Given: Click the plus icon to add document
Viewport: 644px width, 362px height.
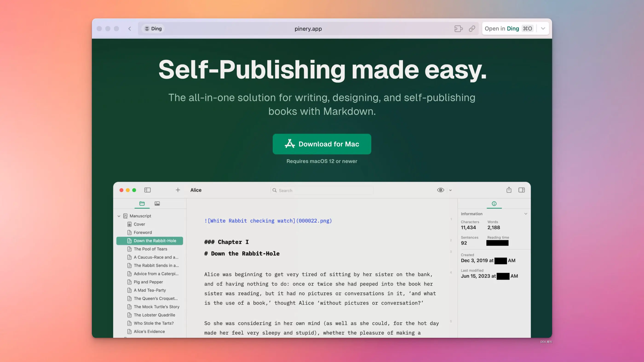Looking at the screenshot, I should click(x=178, y=190).
